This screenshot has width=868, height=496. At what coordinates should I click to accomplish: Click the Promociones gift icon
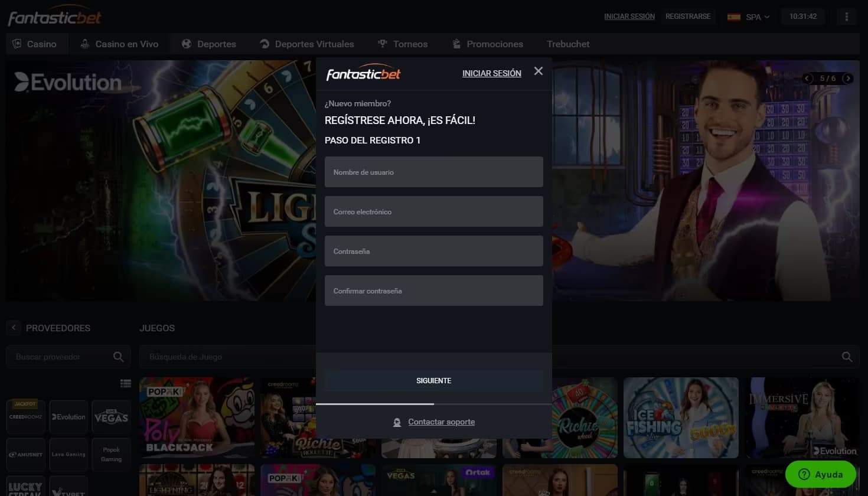pyautogui.click(x=455, y=43)
